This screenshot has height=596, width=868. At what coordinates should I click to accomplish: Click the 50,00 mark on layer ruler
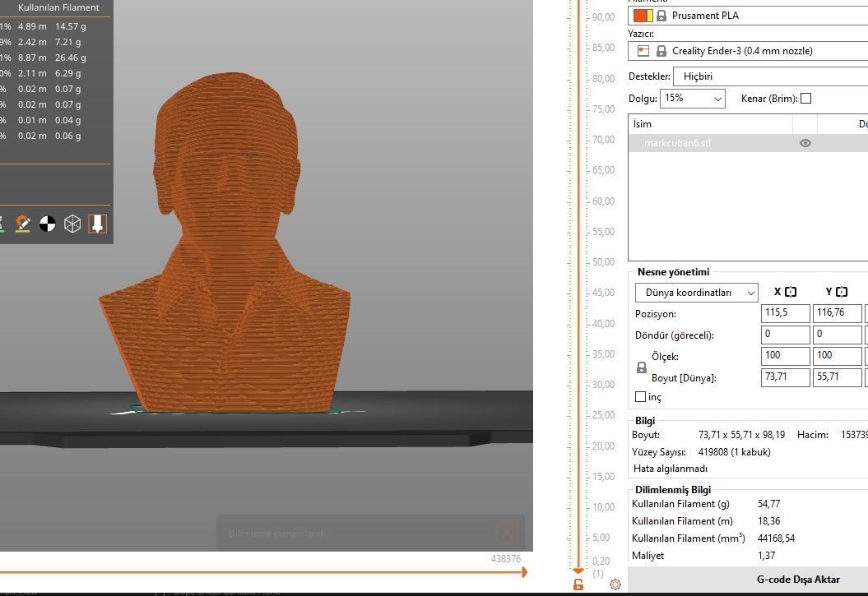point(603,262)
